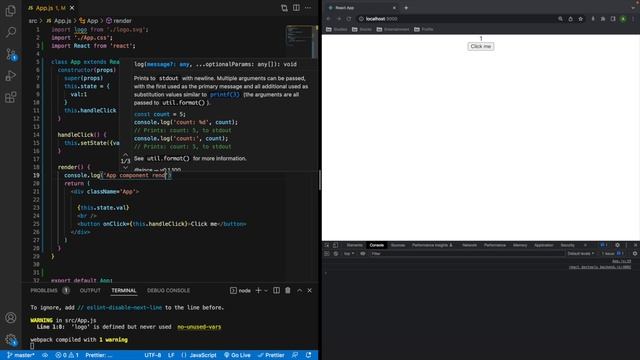
Task: Open the new terminal launch profile dropdown
Action: click(x=266, y=291)
